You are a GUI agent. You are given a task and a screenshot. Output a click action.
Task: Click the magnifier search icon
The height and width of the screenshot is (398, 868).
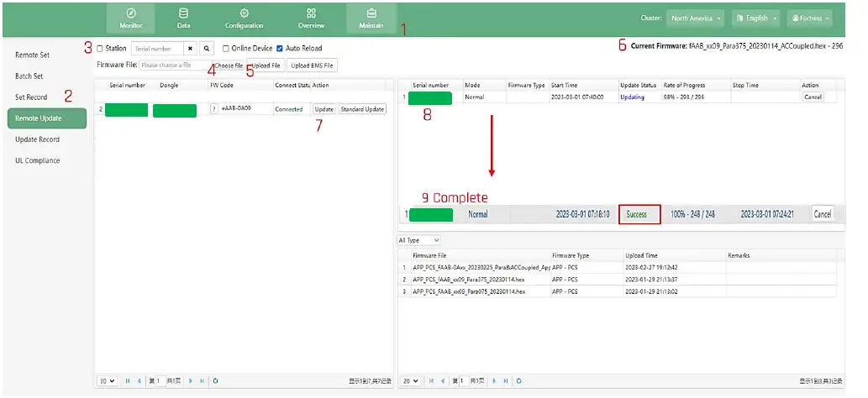[206, 49]
